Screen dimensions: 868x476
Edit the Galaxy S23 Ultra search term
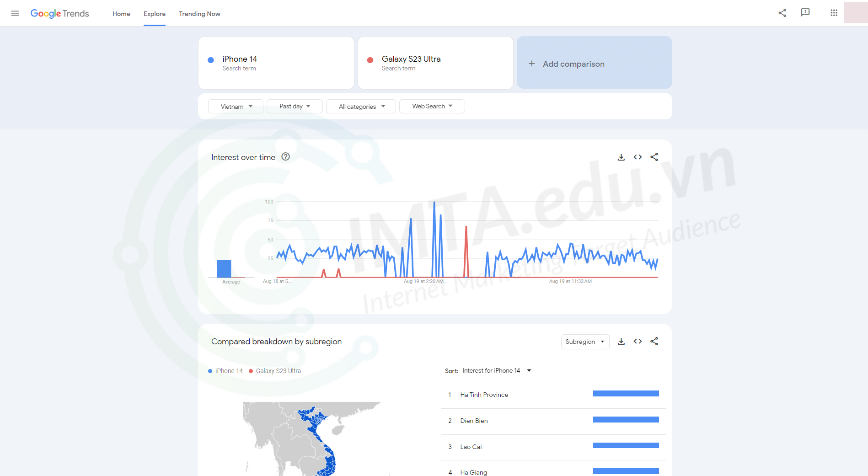pos(435,63)
